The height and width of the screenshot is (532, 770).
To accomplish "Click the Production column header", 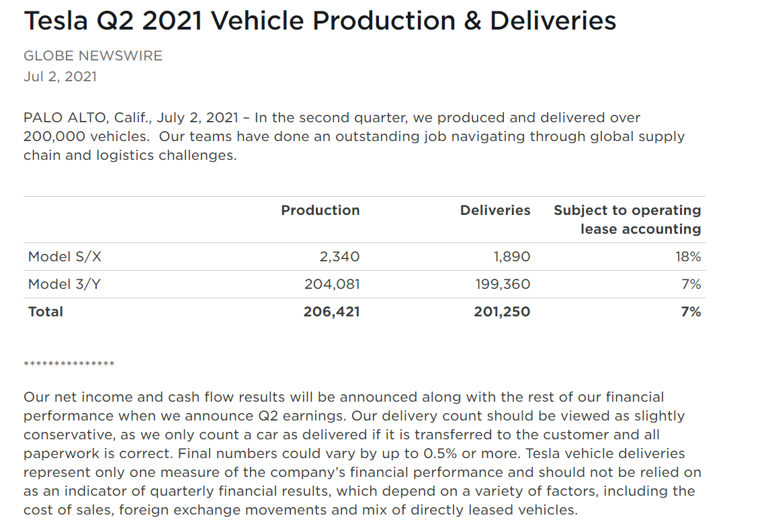I will [x=320, y=210].
